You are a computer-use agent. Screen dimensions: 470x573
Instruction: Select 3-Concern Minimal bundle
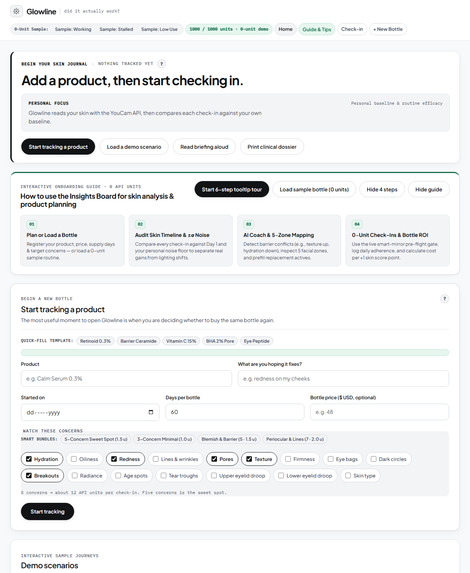(x=164, y=439)
